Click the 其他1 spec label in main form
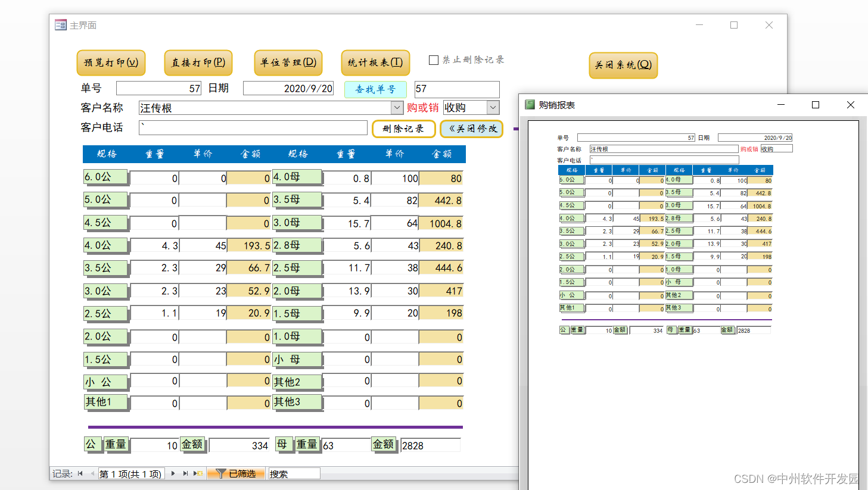868x490 pixels. point(105,402)
